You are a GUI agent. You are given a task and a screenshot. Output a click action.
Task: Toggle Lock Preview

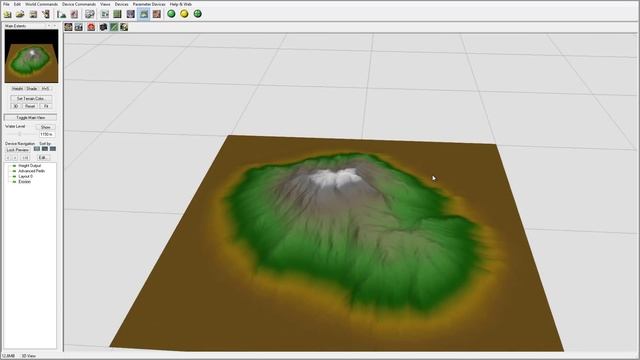click(18, 150)
